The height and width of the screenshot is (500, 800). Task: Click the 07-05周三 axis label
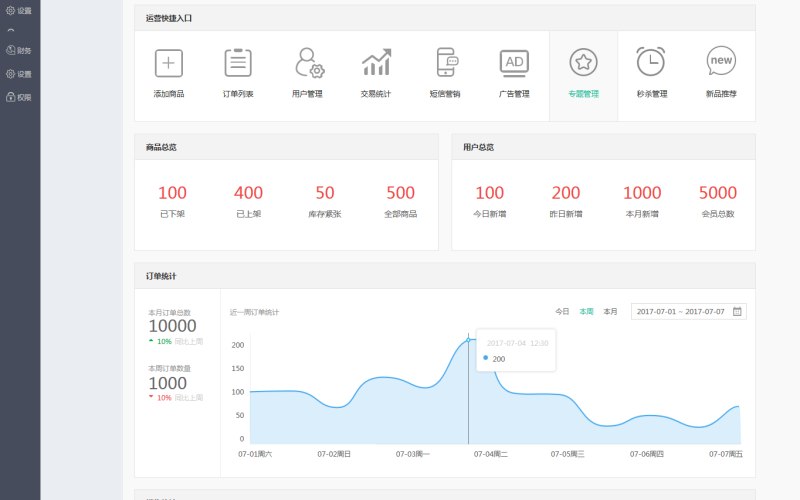point(567,454)
